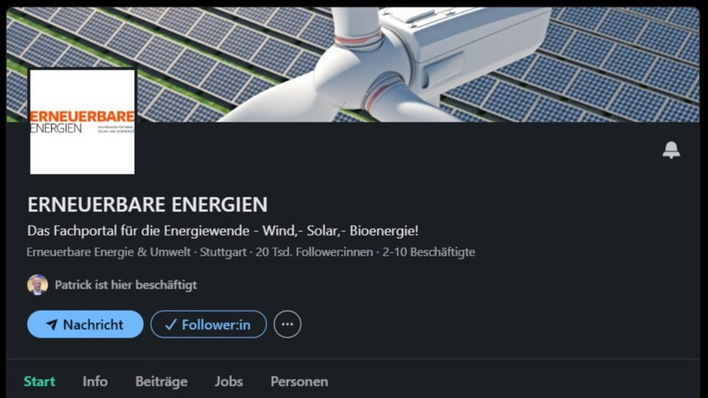View the wind turbine cover banner image
Viewport: 708px width, 398px height.
(353, 64)
